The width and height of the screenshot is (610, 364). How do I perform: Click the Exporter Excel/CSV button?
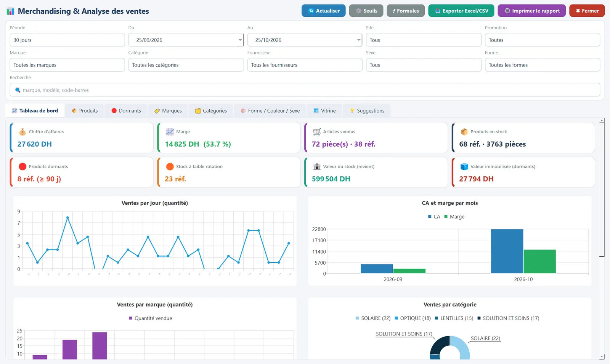pos(461,11)
